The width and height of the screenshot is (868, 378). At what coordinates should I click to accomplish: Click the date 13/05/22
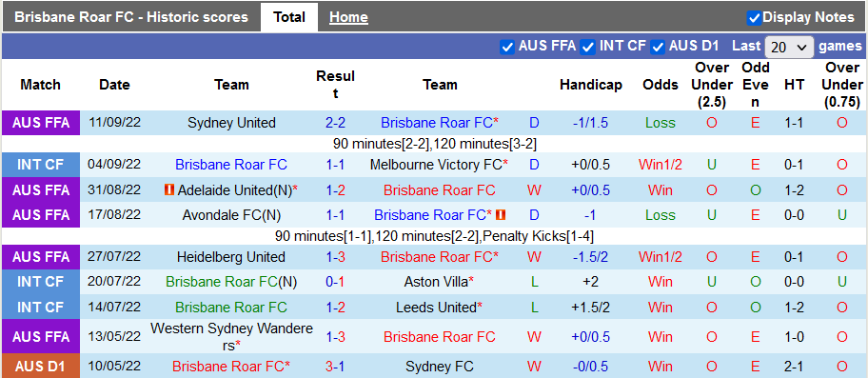pyautogui.click(x=114, y=336)
